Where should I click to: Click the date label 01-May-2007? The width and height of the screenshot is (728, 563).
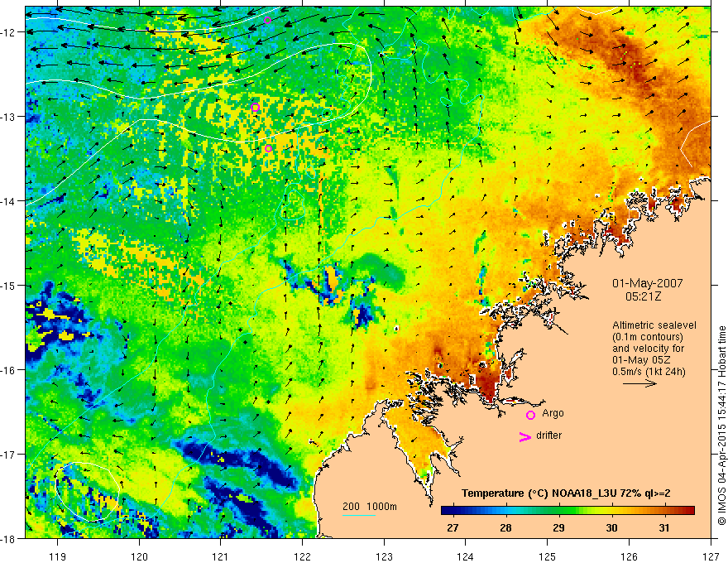[x=647, y=283]
